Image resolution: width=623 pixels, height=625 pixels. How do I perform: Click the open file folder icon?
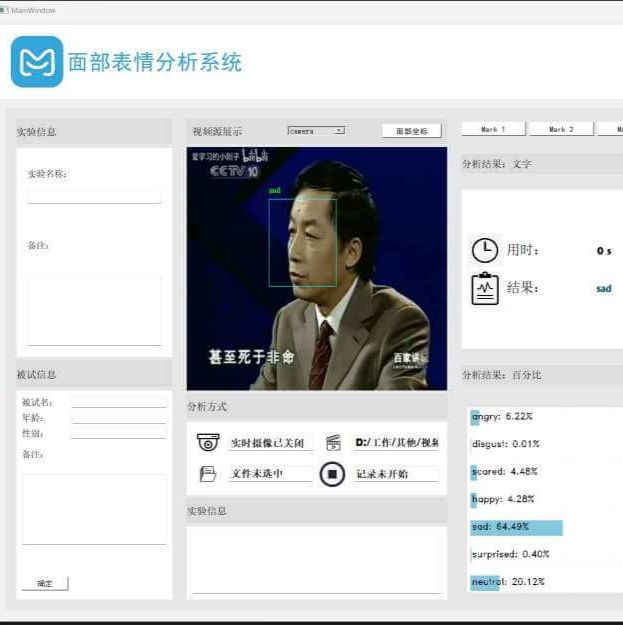[207, 474]
